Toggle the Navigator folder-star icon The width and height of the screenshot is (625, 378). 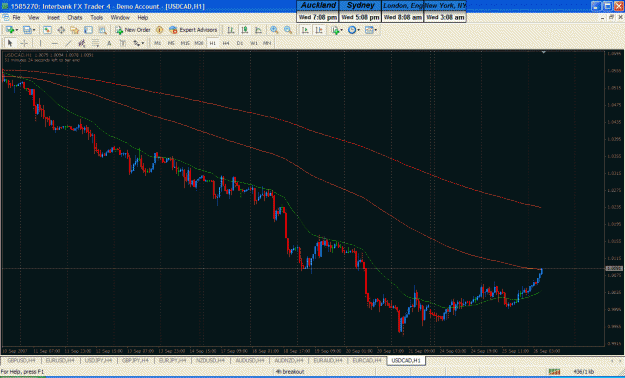point(75,30)
